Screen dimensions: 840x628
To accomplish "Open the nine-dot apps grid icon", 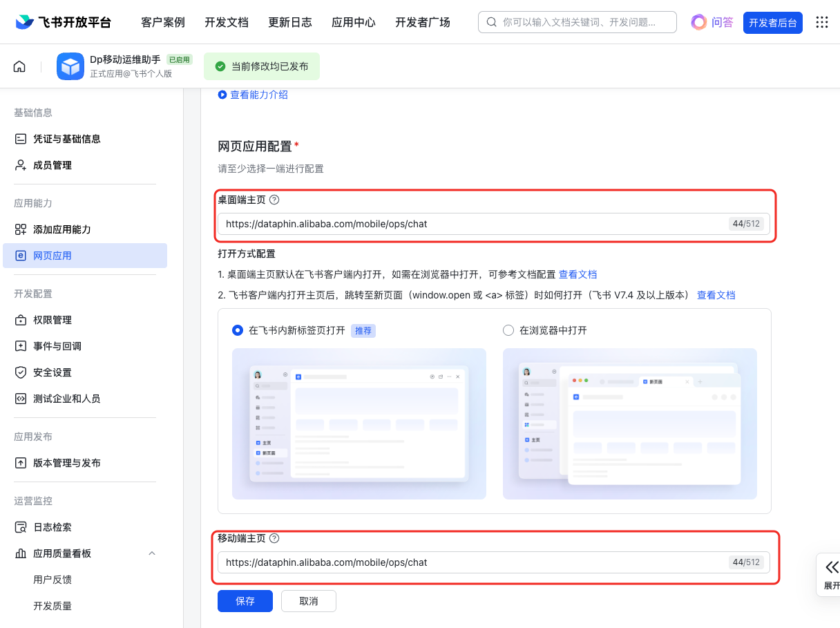I will 822,22.
